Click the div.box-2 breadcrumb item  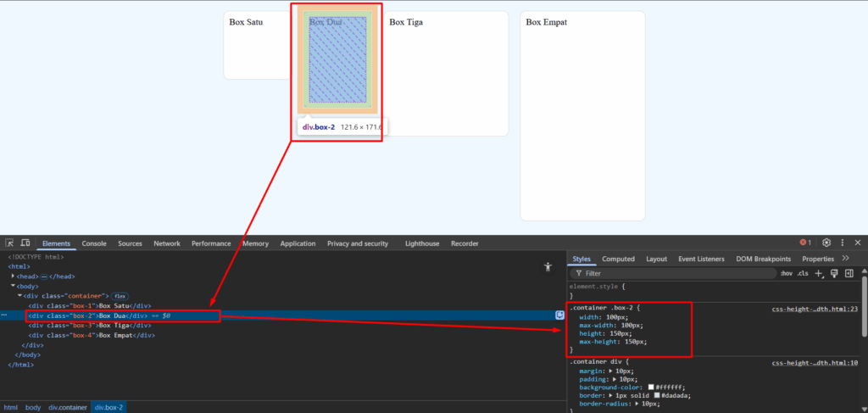pos(109,407)
